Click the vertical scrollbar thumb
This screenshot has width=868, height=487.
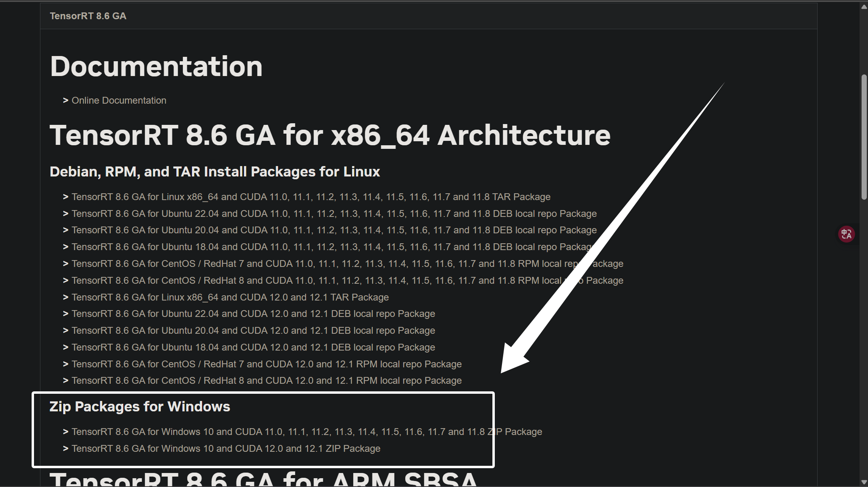(x=864, y=136)
